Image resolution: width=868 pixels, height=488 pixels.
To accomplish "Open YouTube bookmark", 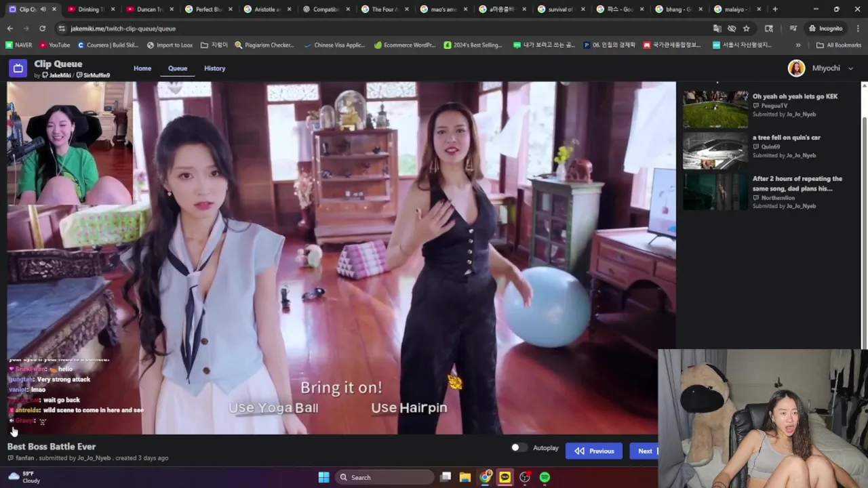I will [x=55, y=45].
